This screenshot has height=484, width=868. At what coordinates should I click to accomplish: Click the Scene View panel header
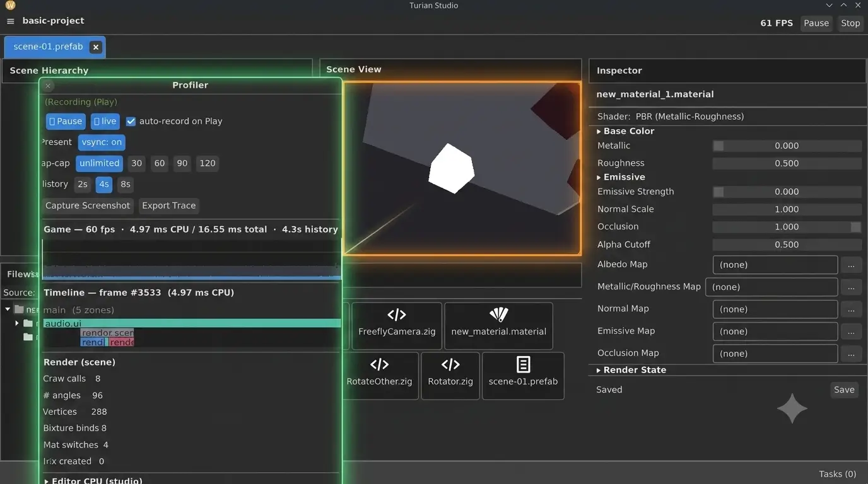click(450, 69)
